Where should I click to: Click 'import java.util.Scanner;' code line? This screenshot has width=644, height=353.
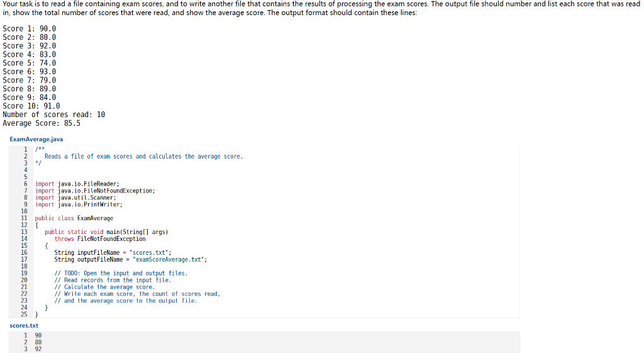[x=75, y=198]
